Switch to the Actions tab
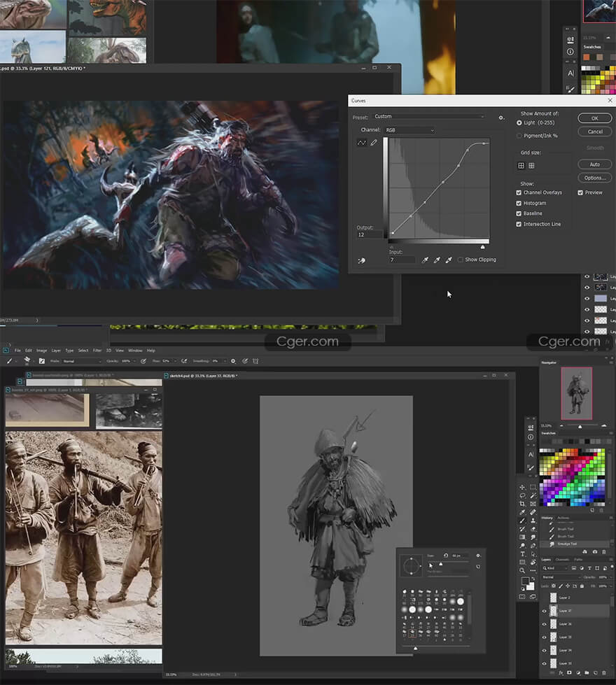This screenshot has width=616, height=685. point(563,518)
